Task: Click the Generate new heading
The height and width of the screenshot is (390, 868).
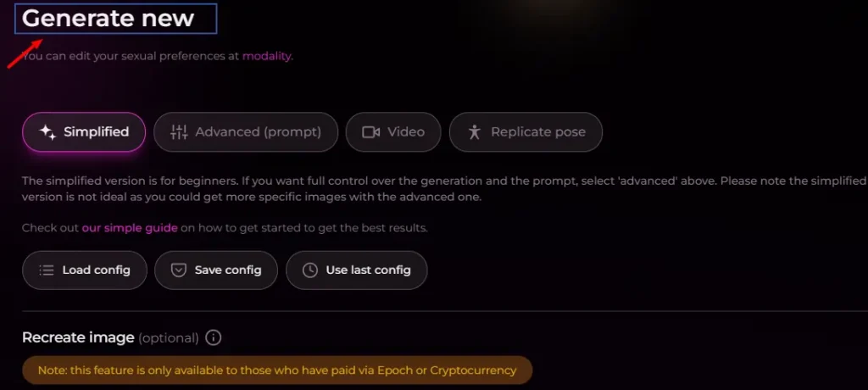Action: (x=108, y=19)
